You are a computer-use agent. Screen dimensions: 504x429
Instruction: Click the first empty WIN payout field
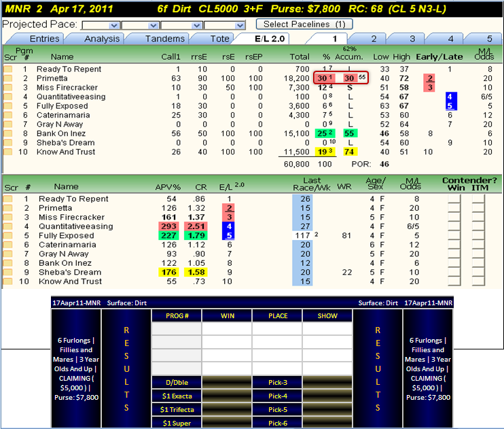[227, 329]
